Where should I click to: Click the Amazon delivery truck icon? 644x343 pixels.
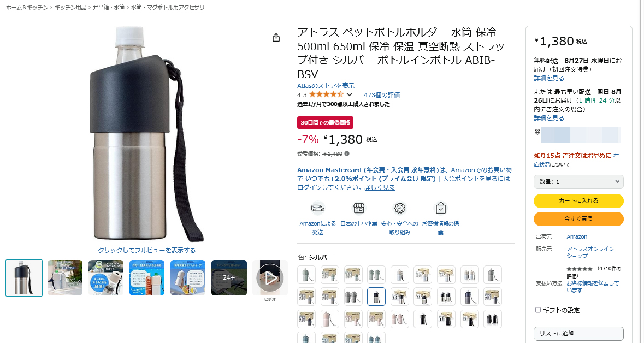click(317, 208)
